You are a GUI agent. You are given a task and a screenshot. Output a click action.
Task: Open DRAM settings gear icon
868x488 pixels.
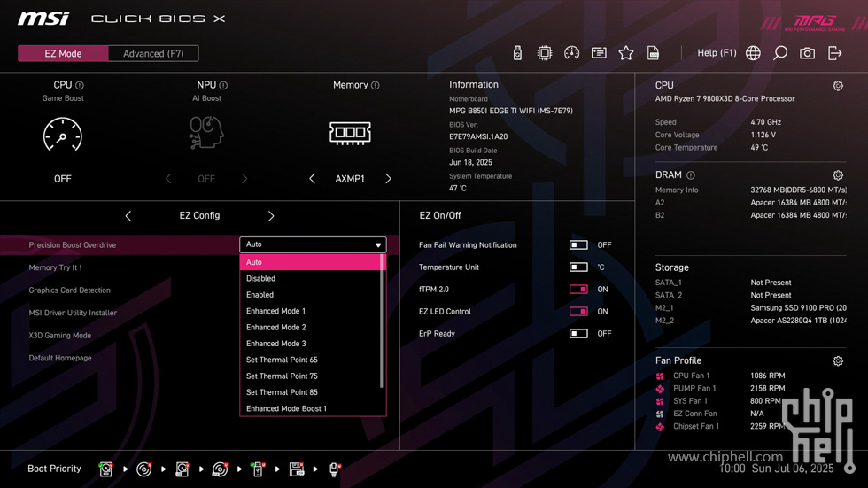[838, 175]
